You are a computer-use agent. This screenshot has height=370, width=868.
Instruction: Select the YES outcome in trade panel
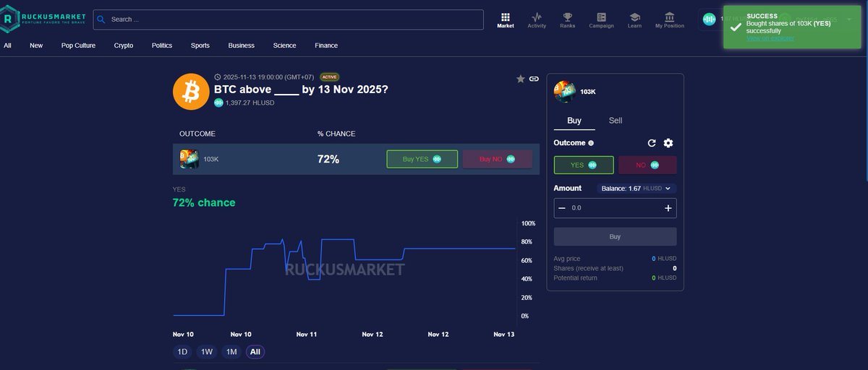(x=584, y=165)
